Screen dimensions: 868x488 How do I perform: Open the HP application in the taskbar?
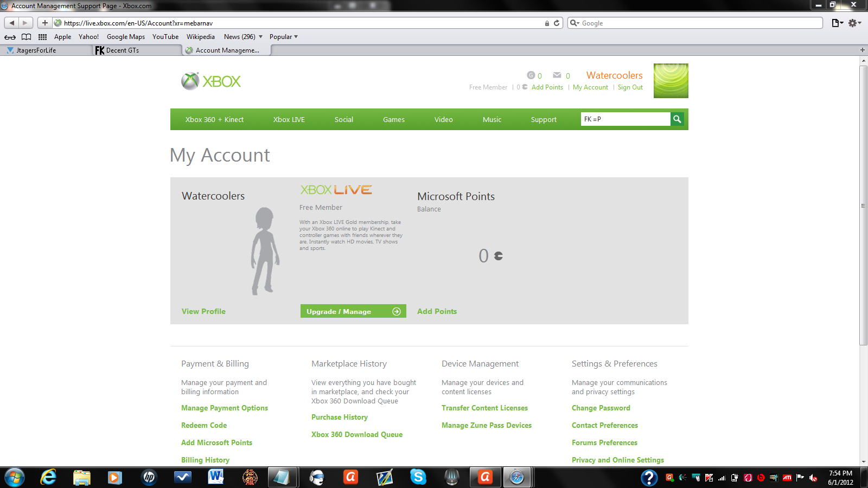coord(149,478)
